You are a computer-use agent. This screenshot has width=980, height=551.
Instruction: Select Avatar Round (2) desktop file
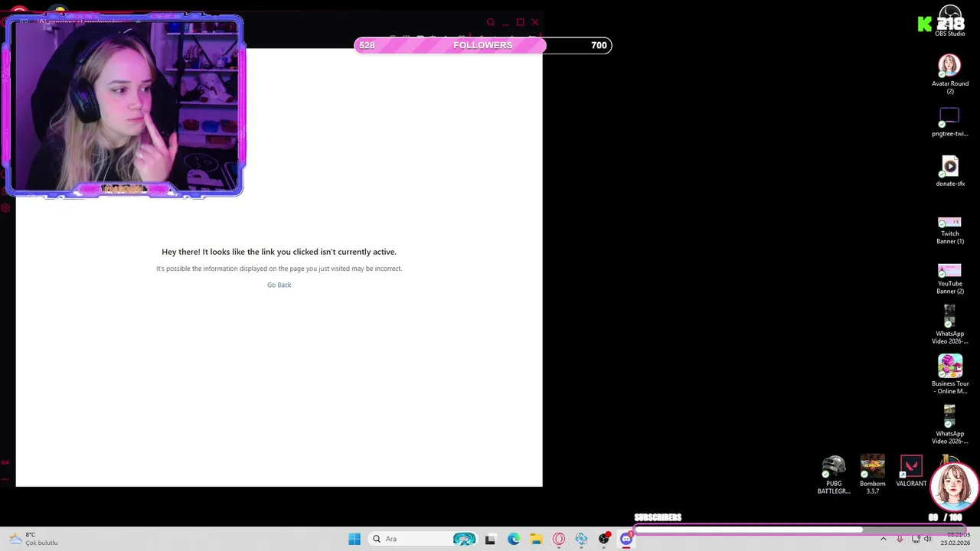[x=949, y=73]
